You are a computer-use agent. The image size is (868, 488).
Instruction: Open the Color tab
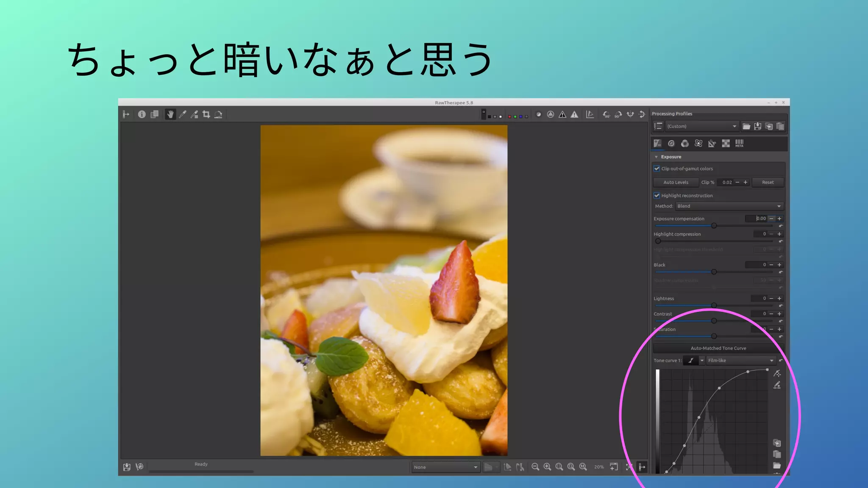click(x=685, y=144)
